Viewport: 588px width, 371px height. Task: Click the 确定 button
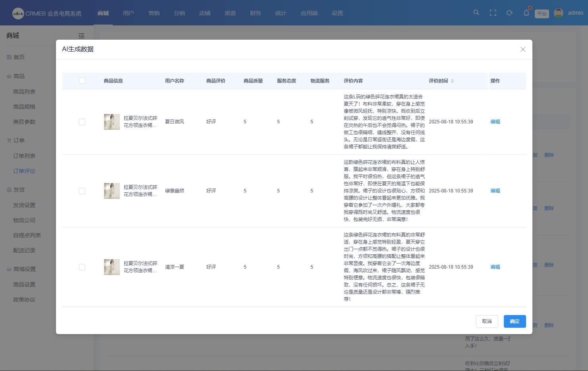point(515,321)
